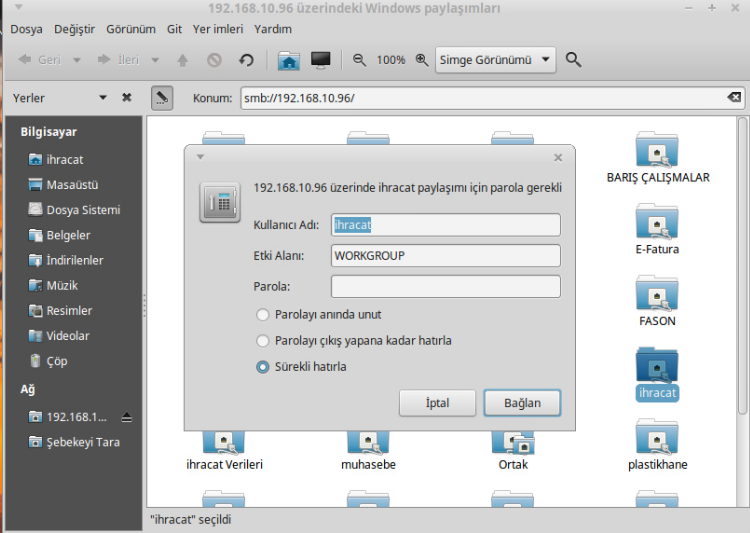Select the plastikhane share folder
This screenshot has width=750, height=533.
[x=657, y=445]
